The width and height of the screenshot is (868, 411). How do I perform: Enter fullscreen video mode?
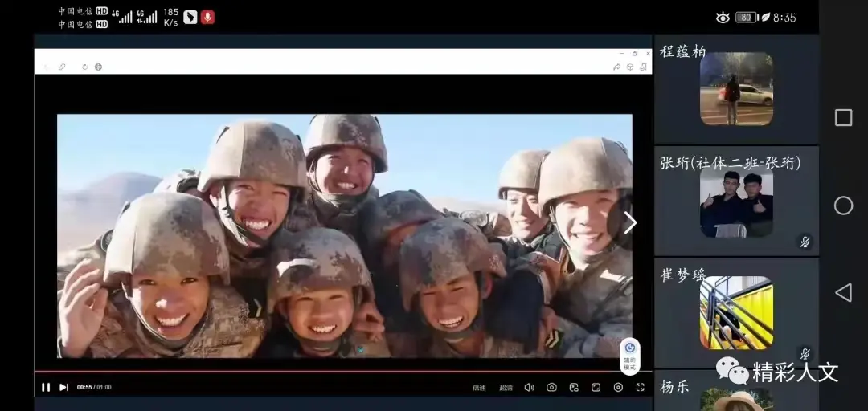pos(641,387)
